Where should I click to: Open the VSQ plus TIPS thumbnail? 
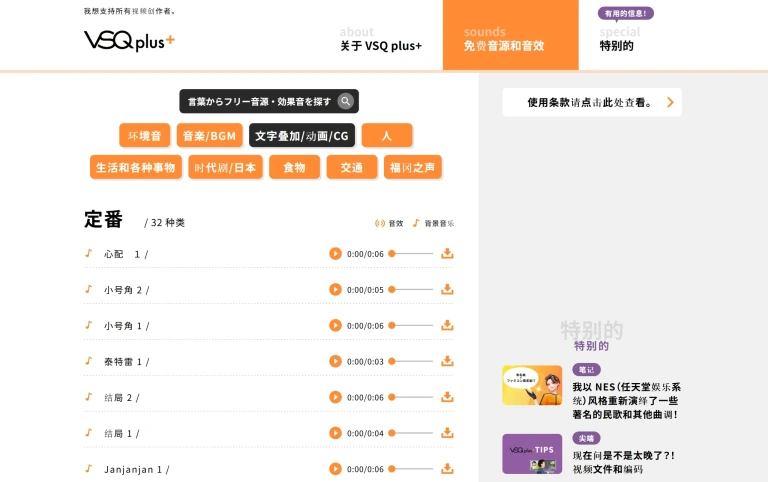532,454
